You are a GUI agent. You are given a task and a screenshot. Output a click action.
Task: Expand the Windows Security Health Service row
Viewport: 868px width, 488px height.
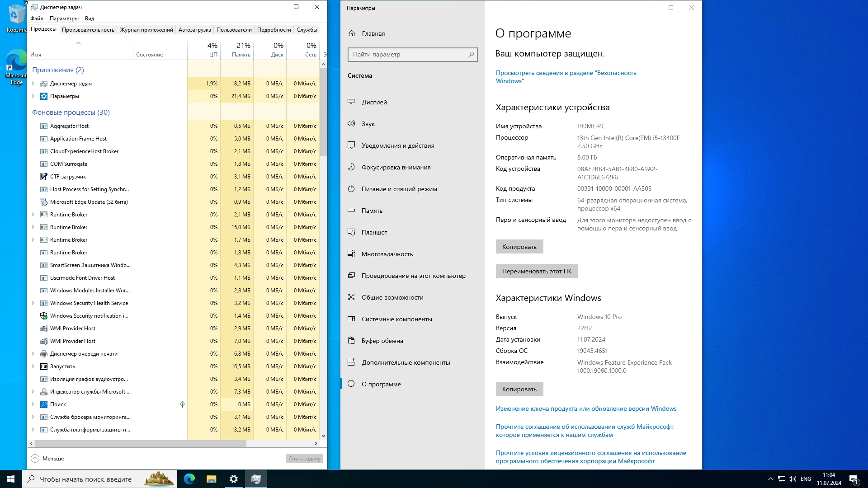[x=33, y=303]
